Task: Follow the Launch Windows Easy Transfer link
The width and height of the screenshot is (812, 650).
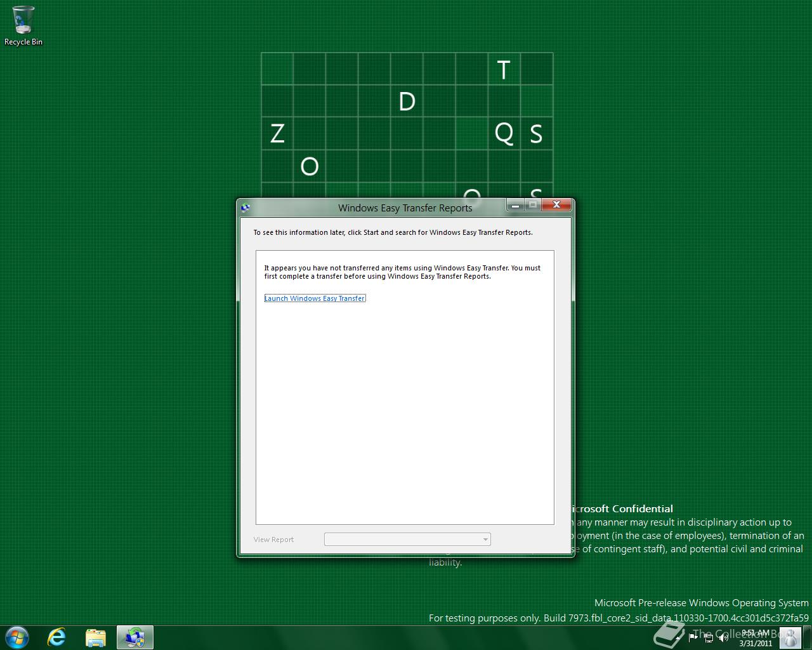Action: 315,298
